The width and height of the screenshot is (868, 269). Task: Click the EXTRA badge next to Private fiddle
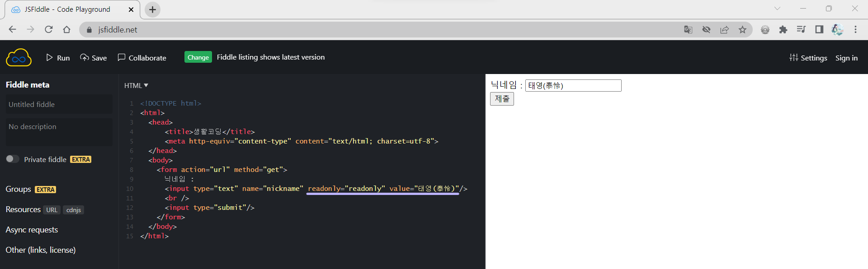(x=81, y=159)
